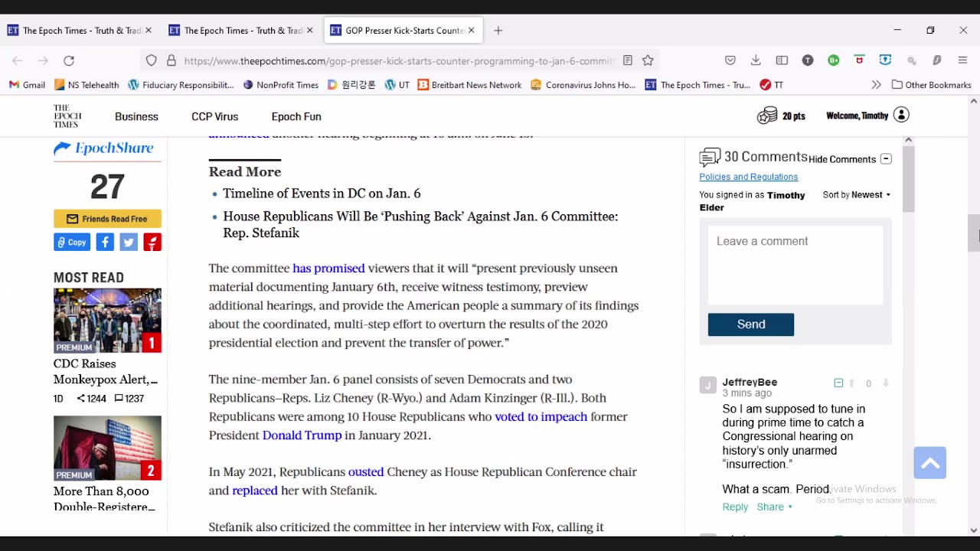This screenshot has width=980, height=551.
Task: Open the CDC Raises Monkeypox Alert thumbnail
Action: click(x=107, y=320)
